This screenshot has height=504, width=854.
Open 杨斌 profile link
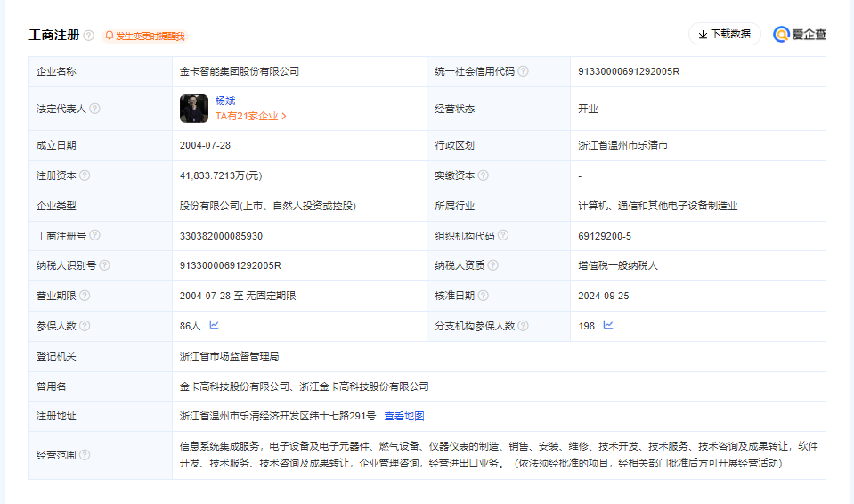225,101
